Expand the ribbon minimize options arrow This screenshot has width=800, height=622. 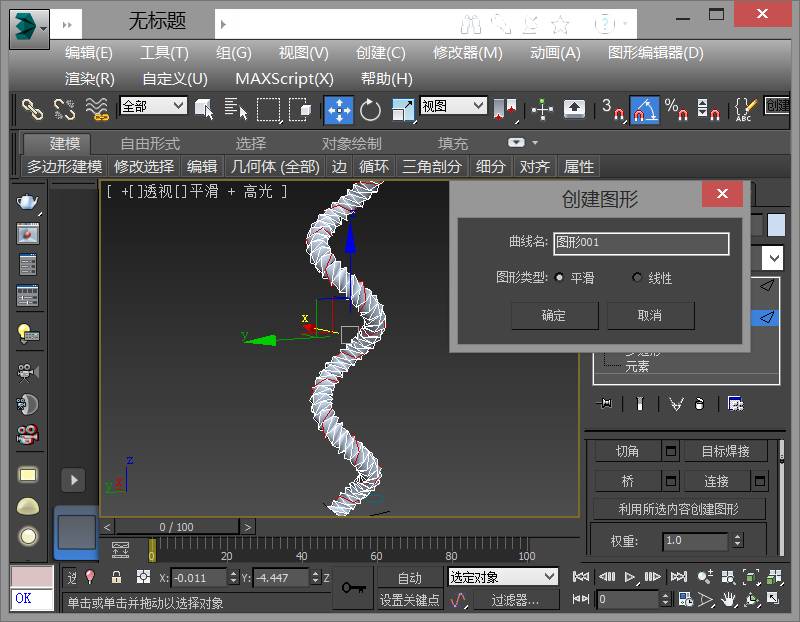(535, 143)
